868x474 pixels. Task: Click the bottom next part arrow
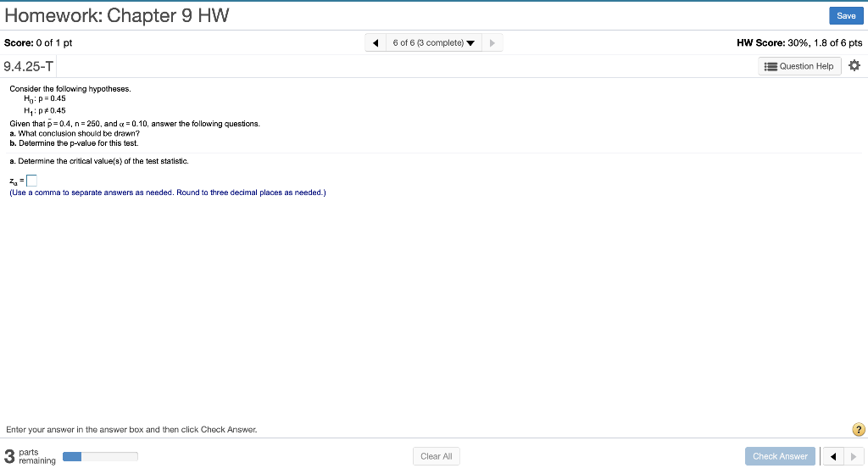853,456
